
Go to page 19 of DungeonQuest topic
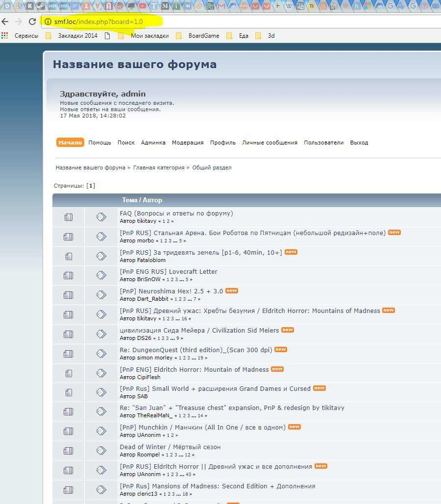pyautogui.click(x=200, y=358)
